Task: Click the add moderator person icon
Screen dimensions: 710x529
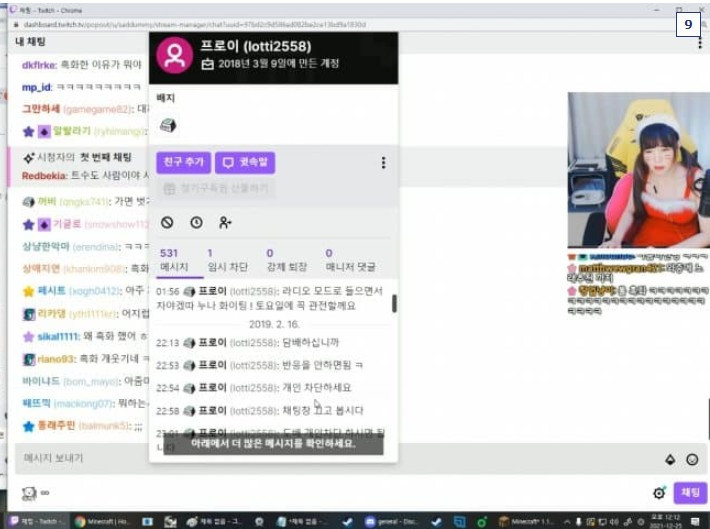Action: coord(225,222)
